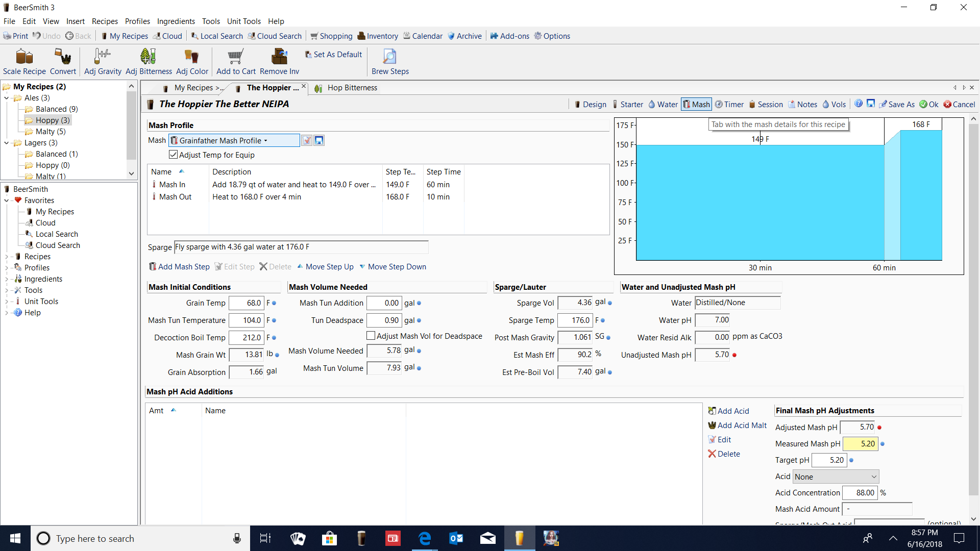Open Cloud Search in the toolbar
The width and height of the screenshot is (980, 551).
[275, 36]
